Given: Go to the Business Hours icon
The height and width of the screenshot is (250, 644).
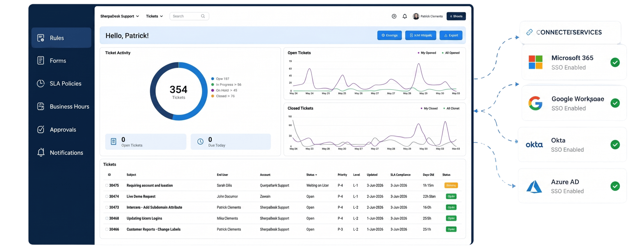Looking at the screenshot, I should (41, 106).
